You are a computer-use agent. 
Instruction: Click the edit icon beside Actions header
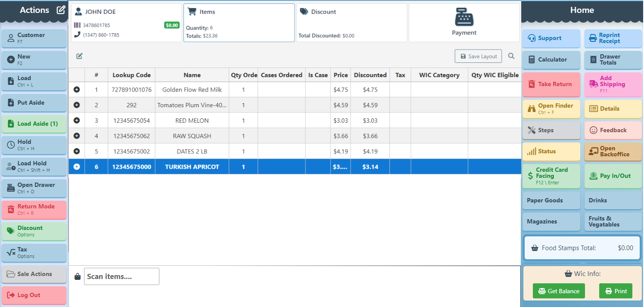pos(61,10)
